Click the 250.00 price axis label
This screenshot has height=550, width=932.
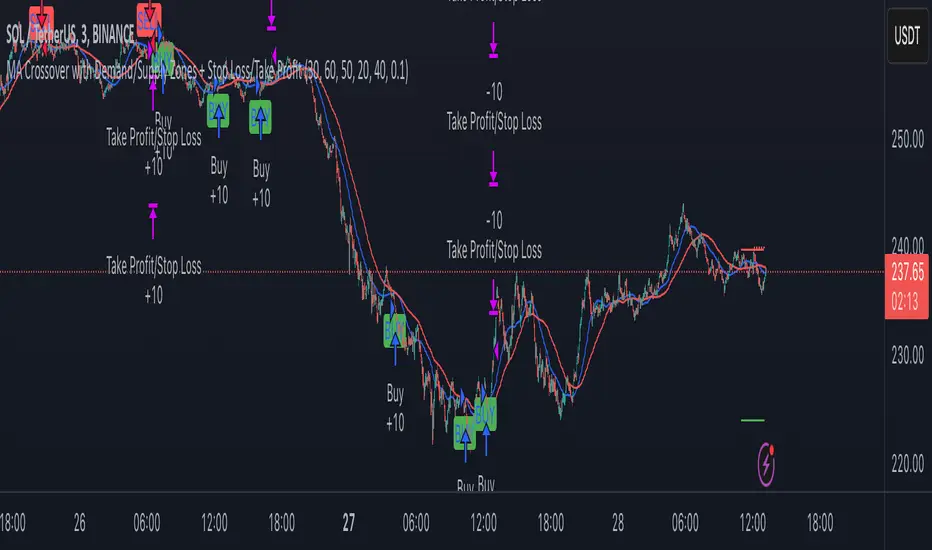pos(908,140)
